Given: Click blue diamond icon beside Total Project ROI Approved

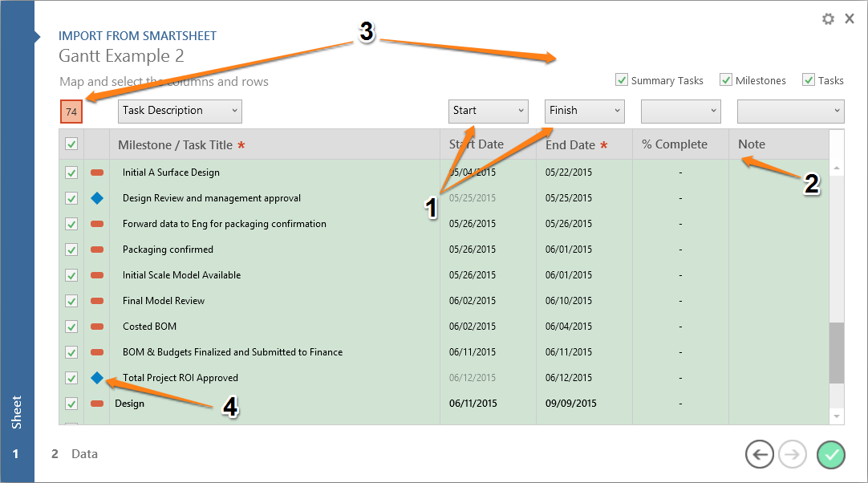Looking at the screenshot, I should tap(97, 378).
